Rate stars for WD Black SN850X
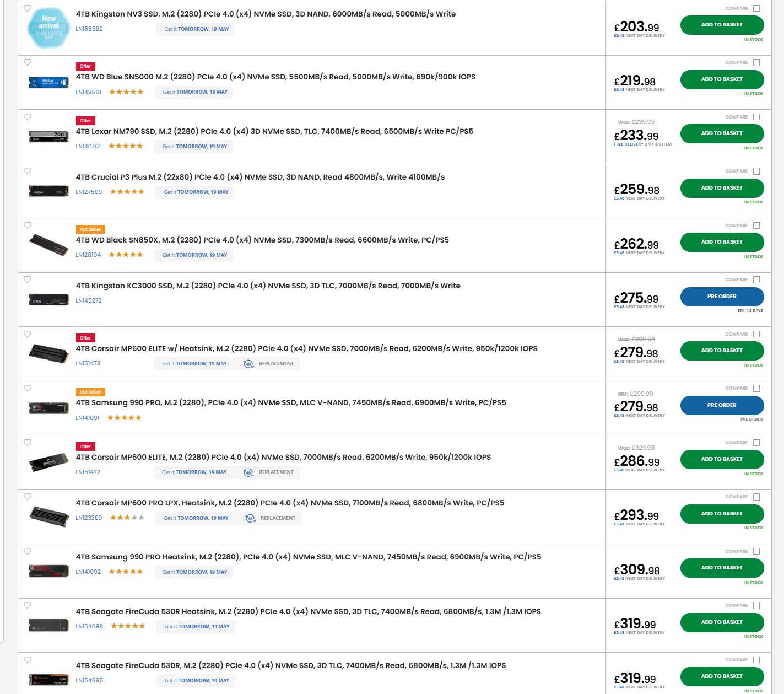The height and width of the screenshot is (694, 784). (x=126, y=255)
